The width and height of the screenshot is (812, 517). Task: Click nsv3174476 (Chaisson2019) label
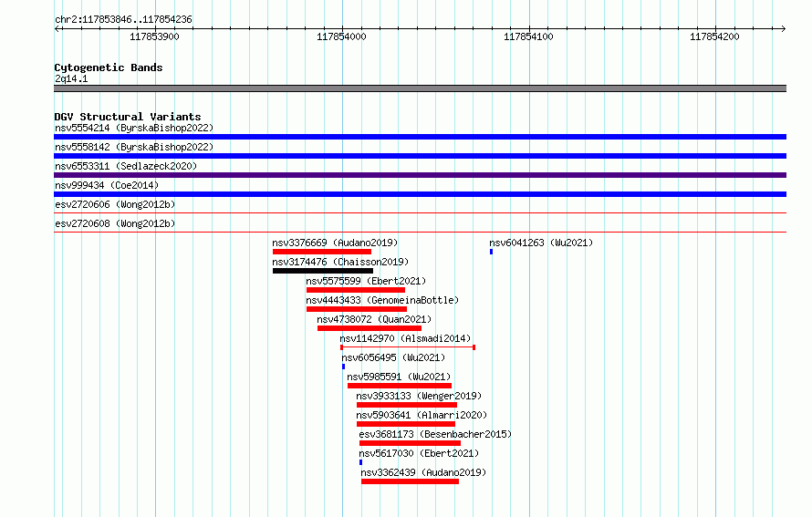pos(340,262)
